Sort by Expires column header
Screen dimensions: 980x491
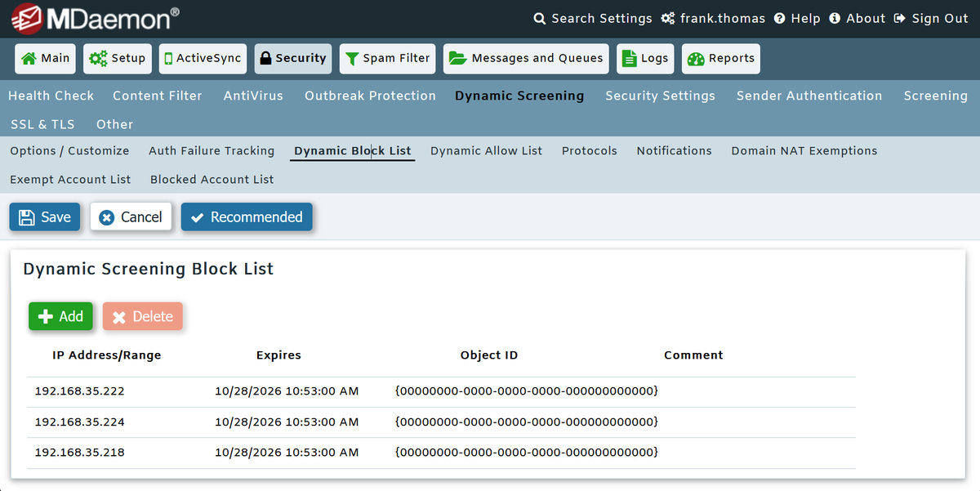[278, 355]
